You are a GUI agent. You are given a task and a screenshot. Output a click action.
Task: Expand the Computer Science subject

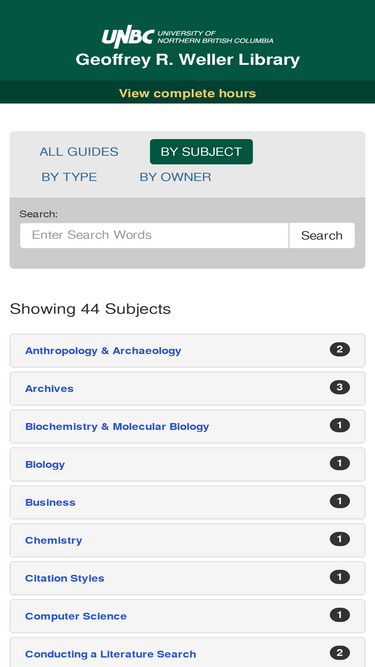pos(188,616)
